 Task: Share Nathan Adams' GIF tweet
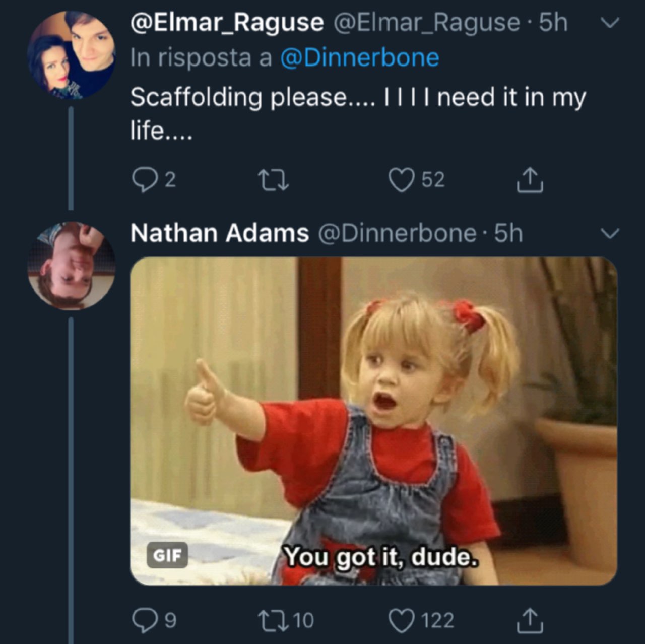point(530,620)
